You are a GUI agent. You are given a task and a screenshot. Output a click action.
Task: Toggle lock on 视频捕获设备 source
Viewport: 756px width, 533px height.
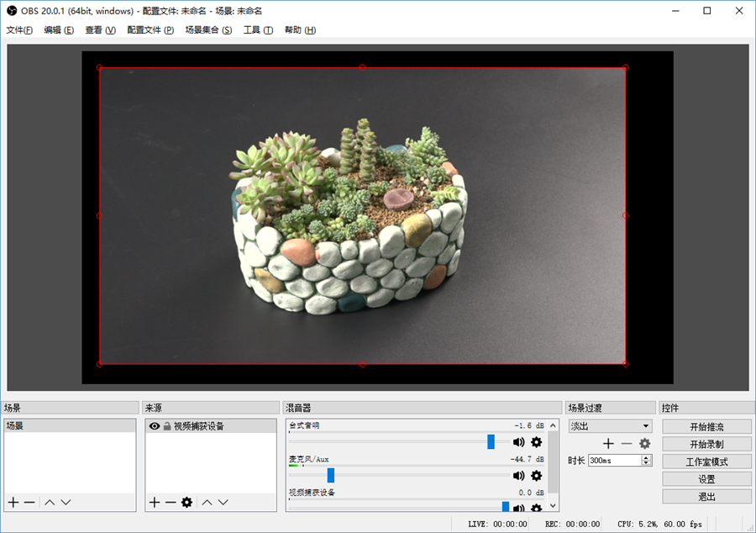pos(167,426)
